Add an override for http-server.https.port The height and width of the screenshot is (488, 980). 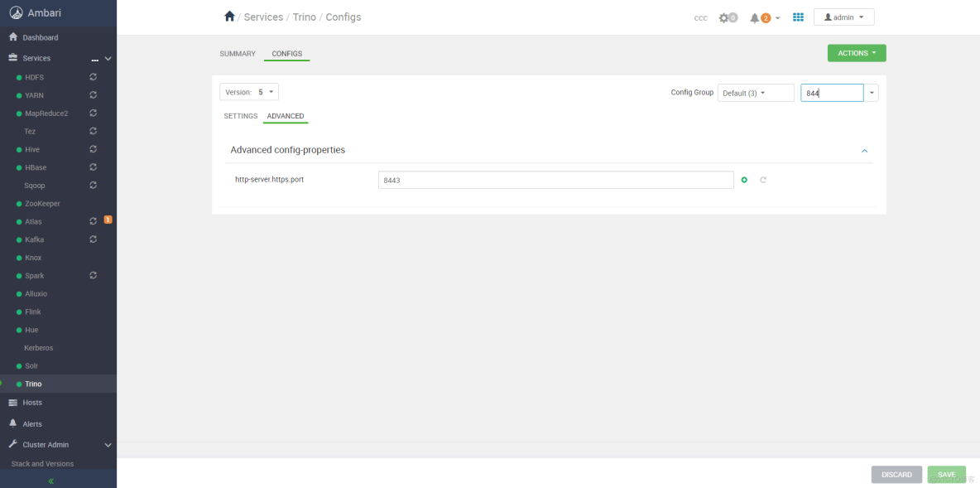point(743,179)
